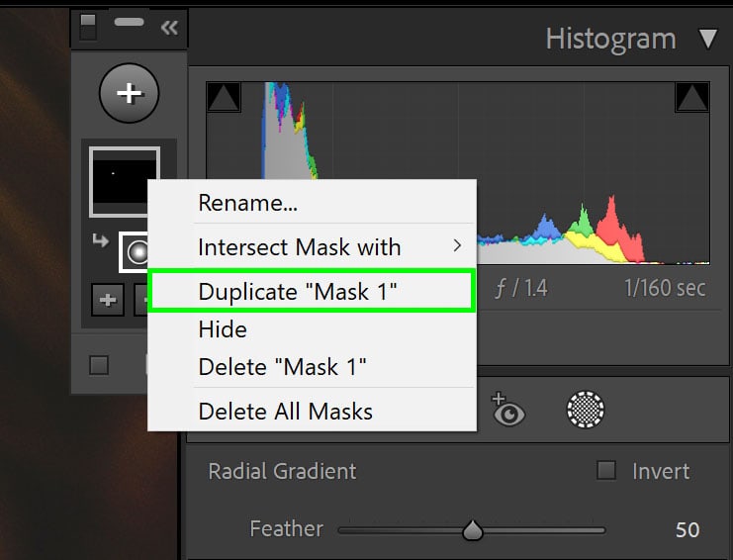
Task: Choose Rename... from the context menu
Action: point(312,203)
